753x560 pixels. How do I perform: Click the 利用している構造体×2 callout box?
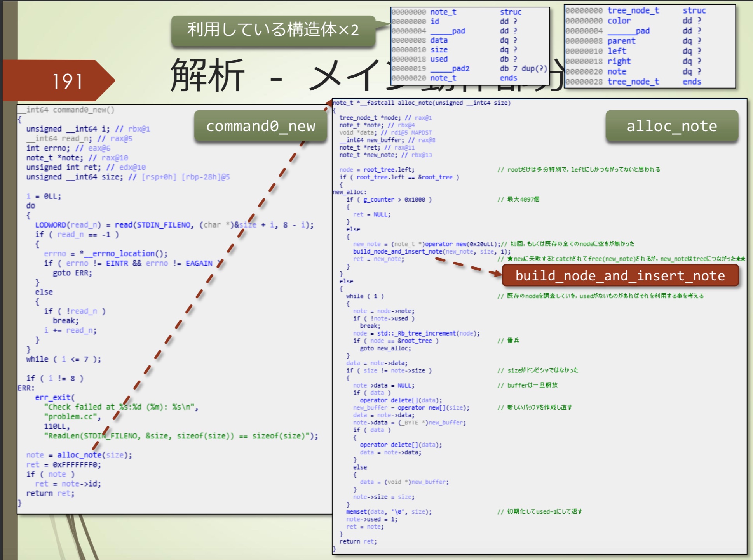pos(273,30)
